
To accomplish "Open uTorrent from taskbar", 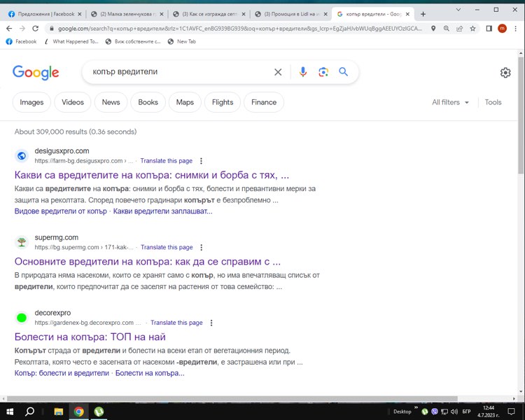I will [x=99, y=412].
